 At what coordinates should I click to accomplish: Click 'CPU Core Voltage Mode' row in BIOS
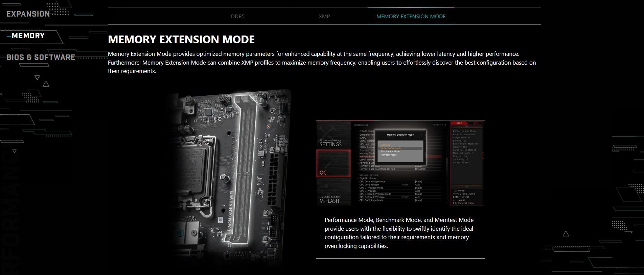[x=400, y=182]
